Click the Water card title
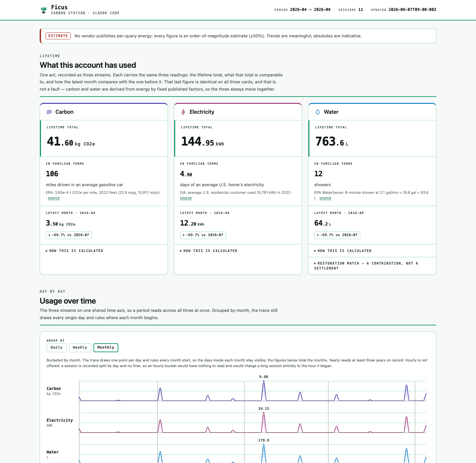Image resolution: width=476 pixels, height=463 pixels. (331, 112)
